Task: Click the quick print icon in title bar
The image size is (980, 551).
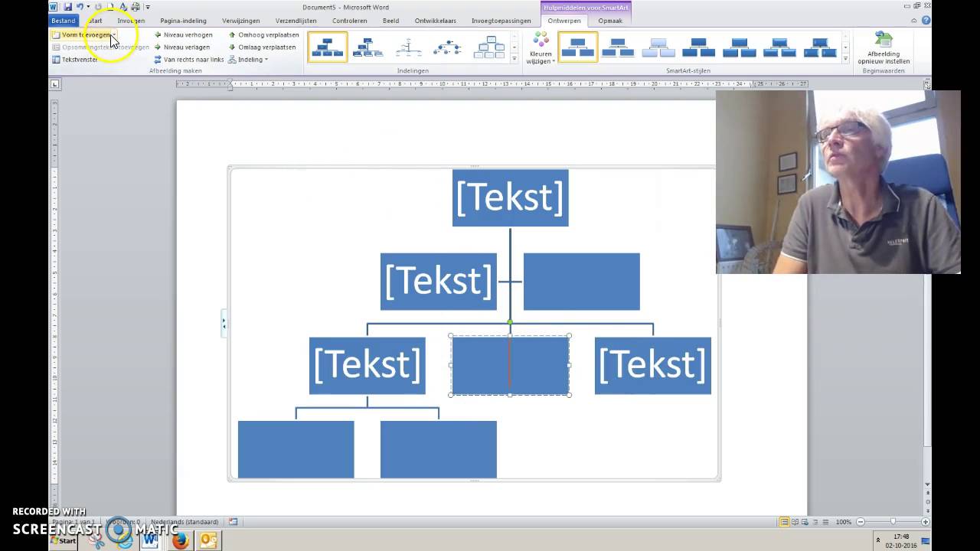Action: tap(136, 7)
